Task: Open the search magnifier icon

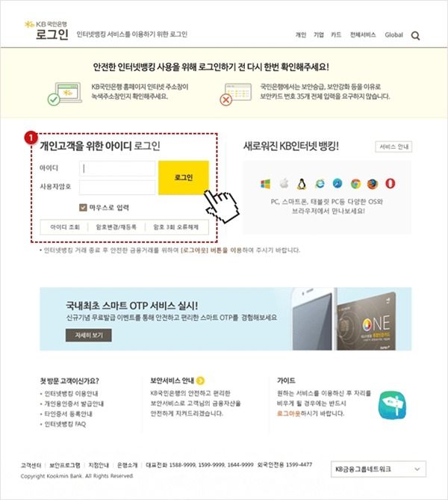Action: tap(415, 35)
